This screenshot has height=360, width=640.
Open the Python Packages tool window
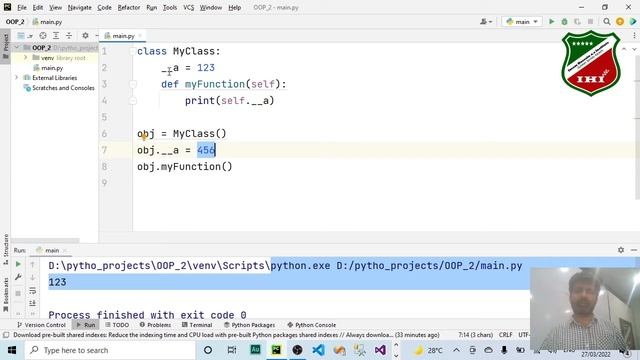pyautogui.click(x=249, y=325)
